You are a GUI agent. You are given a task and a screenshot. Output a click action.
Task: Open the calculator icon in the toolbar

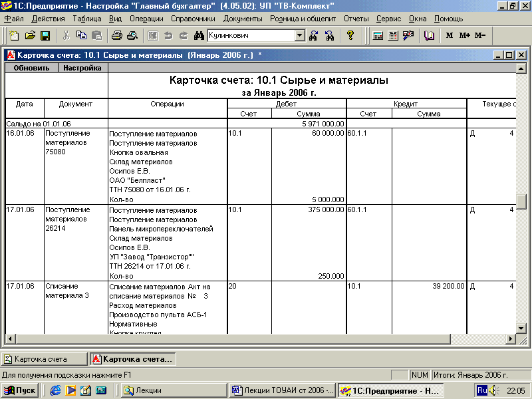coord(378,36)
